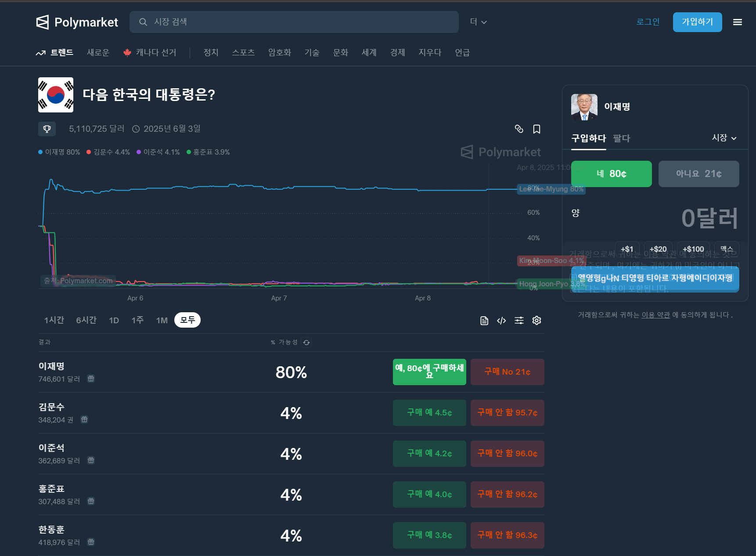
Task: Open the 기술 category
Action: [x=312, y=53]
